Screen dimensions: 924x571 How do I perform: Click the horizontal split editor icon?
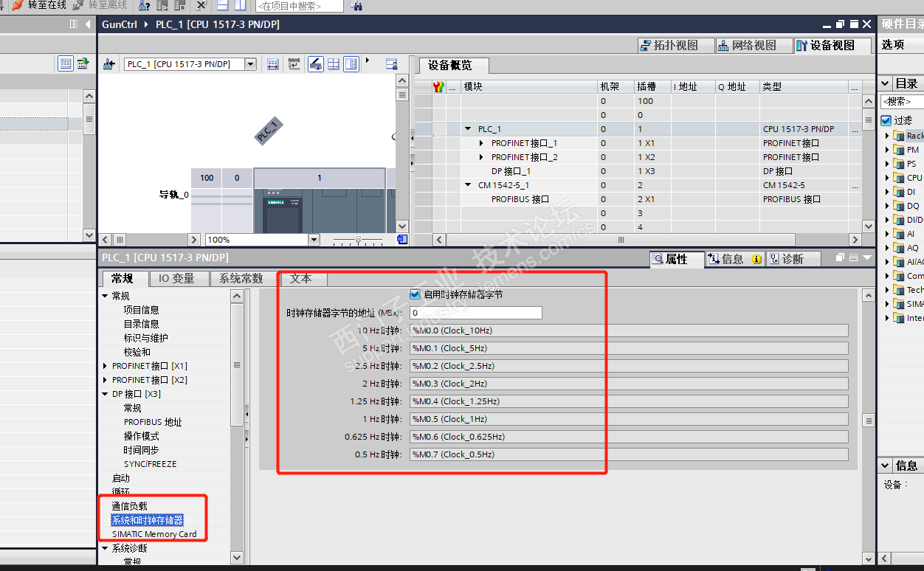[x=222, y=5]
